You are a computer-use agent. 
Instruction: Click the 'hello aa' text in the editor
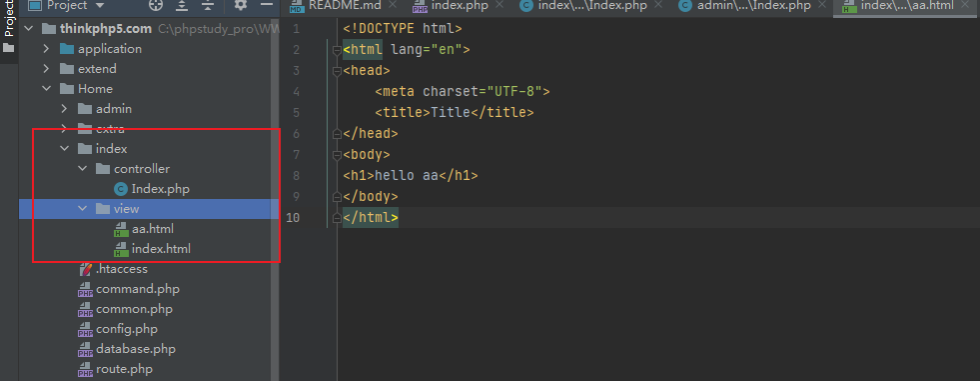407,176
